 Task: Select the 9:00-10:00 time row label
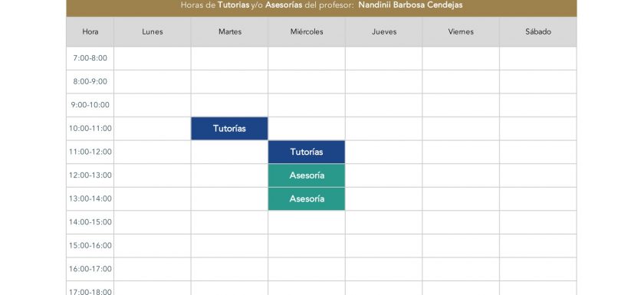[x=90, y=105]
